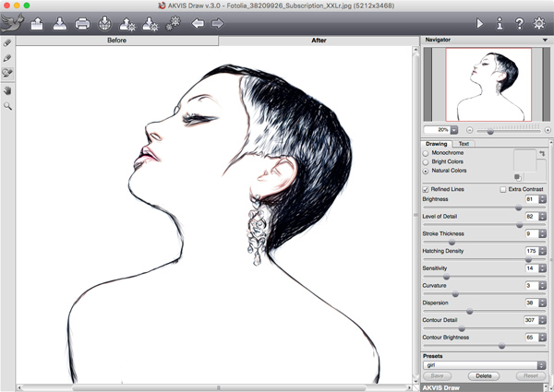Select the Monochrome radio option
Image resolution: width=554 pixels, height=392 pixels.
(x=427, y=153)
